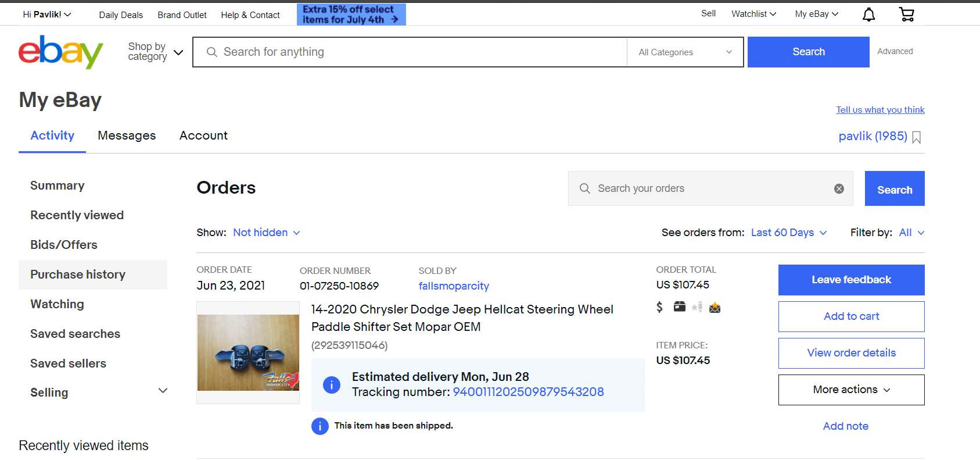Click the info icon beside estimated delivery
Image resolution: width=980 pixels, height=460 pixels.
[x=332, y=384]
